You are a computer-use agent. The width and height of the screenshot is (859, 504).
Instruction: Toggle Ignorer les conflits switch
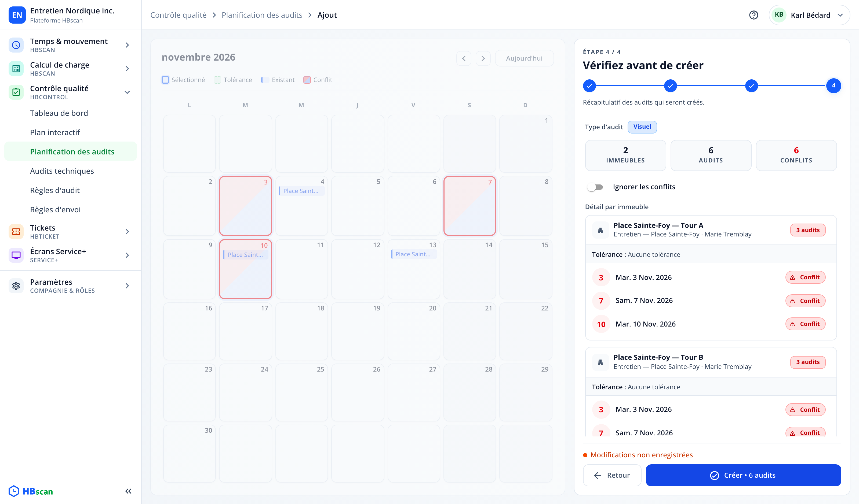coord(595,187)
